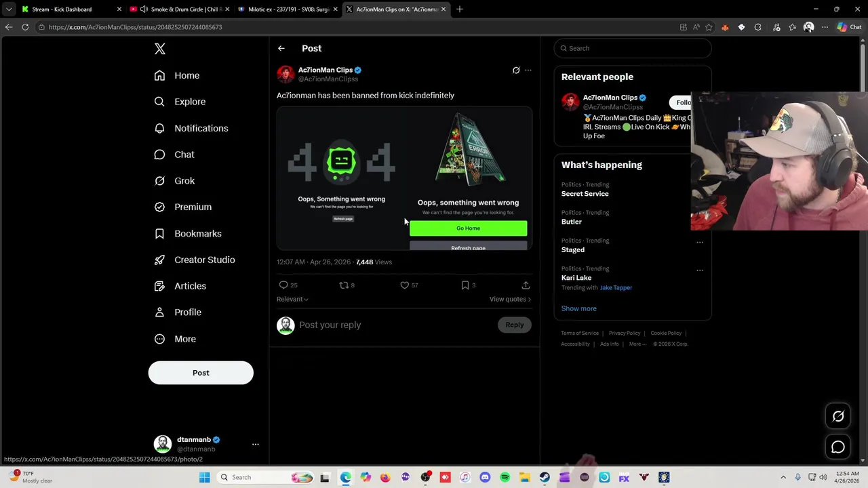The width and height of the screenshot is (868, 488).
Task: Bookmark the post with the bookmark icon
Action: pos(465,285)
